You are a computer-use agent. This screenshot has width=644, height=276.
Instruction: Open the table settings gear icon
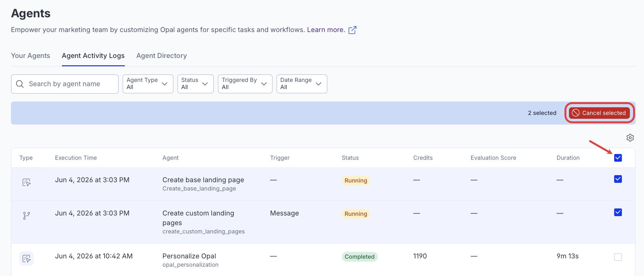point(630,138)
